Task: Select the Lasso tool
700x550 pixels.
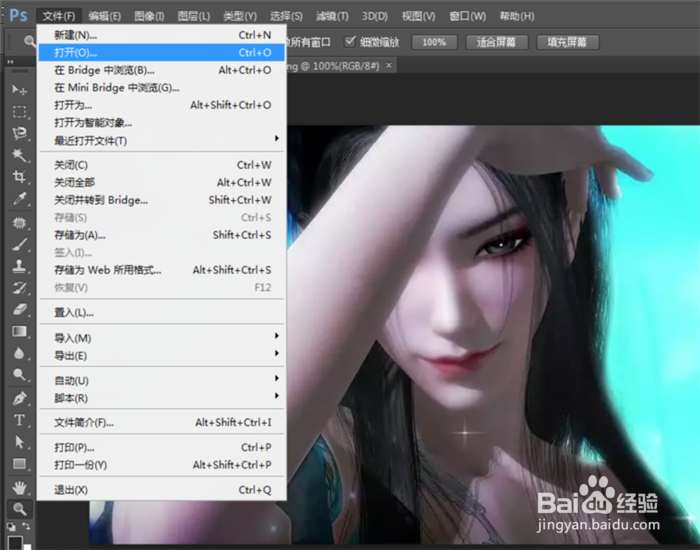Action: point(19,133)
